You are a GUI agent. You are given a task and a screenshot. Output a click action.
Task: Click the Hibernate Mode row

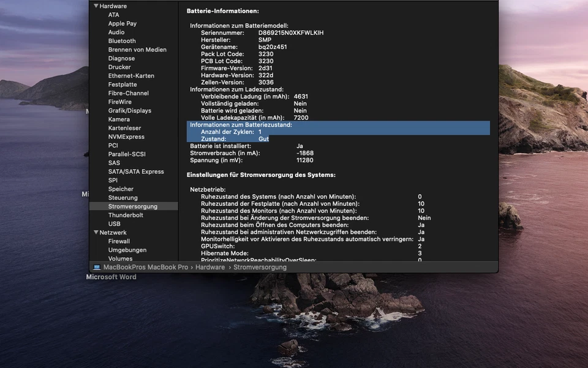click(x=311, y=253)
